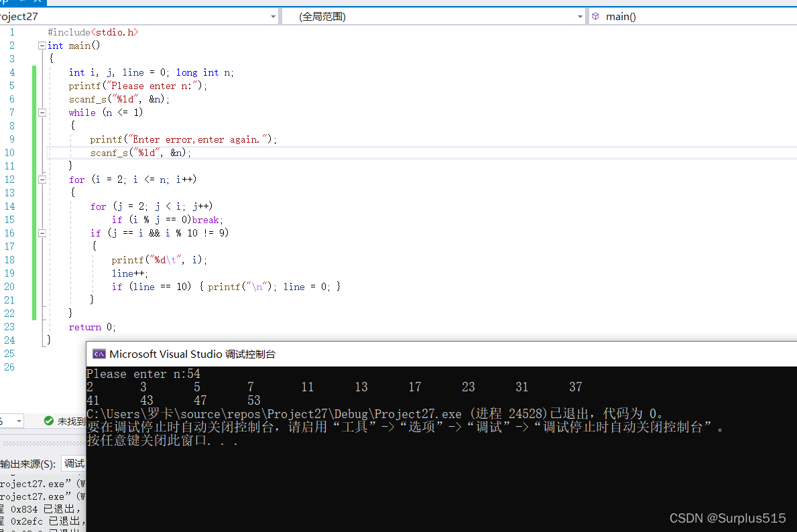Click the green checkmark status icon
797x532 pixels.
click(49, 421)
